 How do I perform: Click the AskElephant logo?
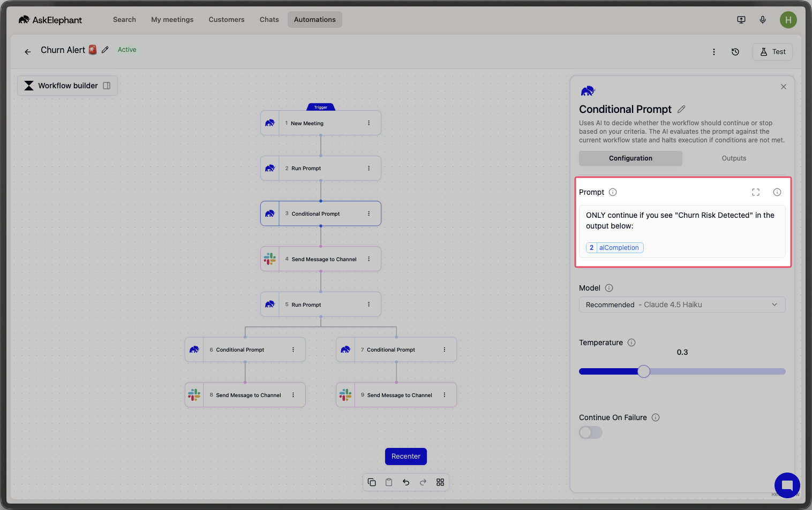click(x=50, y=20)
